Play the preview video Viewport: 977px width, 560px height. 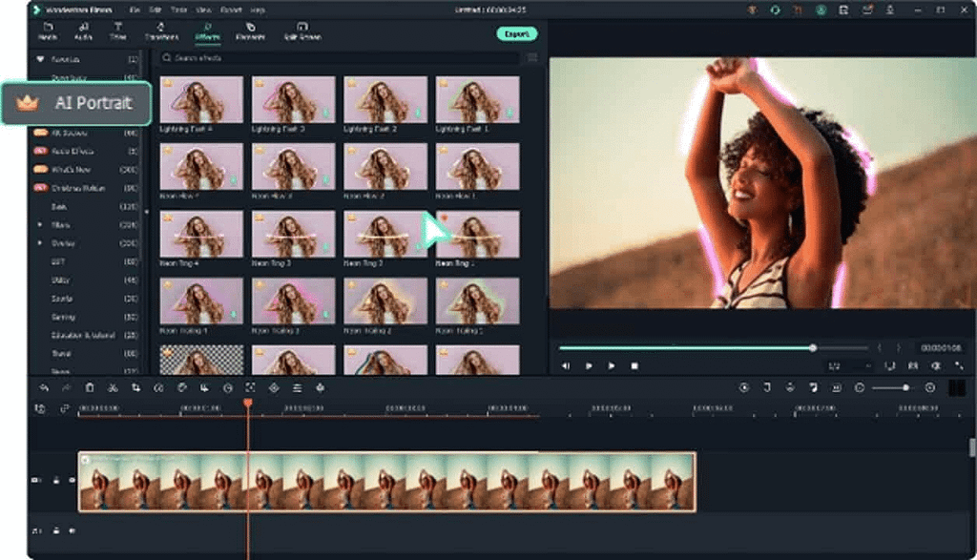point(612,366)
